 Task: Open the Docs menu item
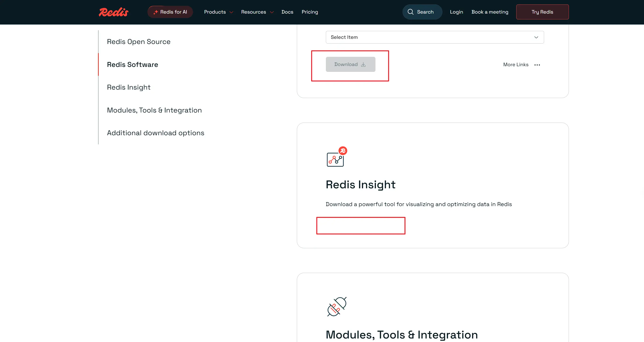[287, 12]
